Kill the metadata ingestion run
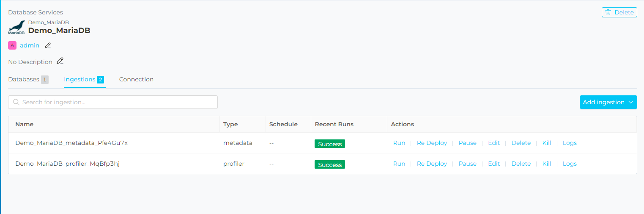This screenshot has height=214, width=644. pos(547,143)
